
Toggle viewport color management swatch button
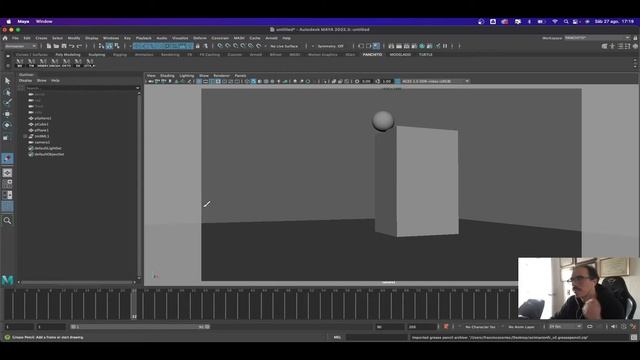pyautogui.click(x=398, y=81)
